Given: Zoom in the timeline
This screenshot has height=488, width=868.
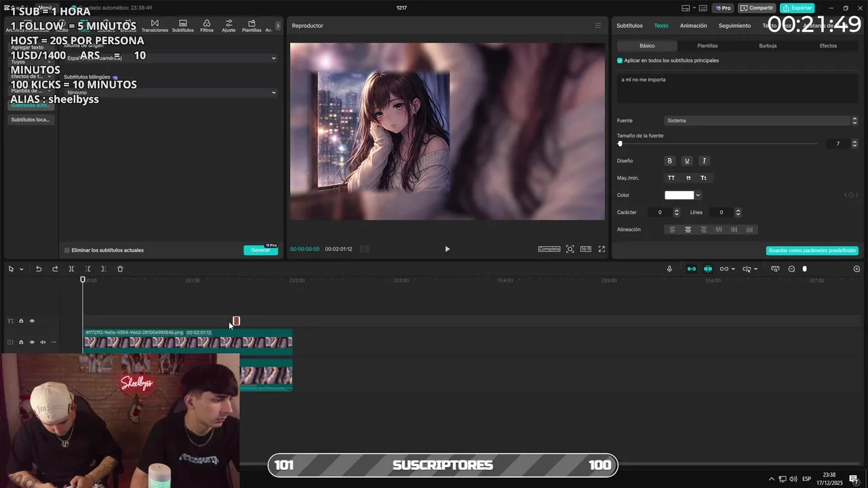Looking at the screenshot, I should pos(856,269).
